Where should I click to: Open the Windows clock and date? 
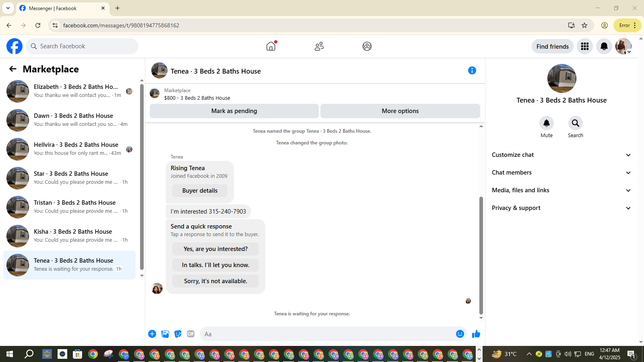point(610,354)
